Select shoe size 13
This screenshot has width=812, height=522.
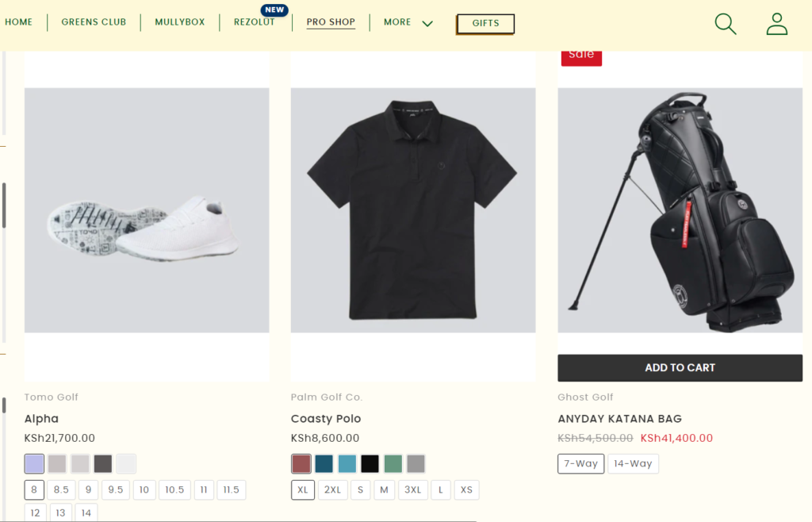pos(60,512)
